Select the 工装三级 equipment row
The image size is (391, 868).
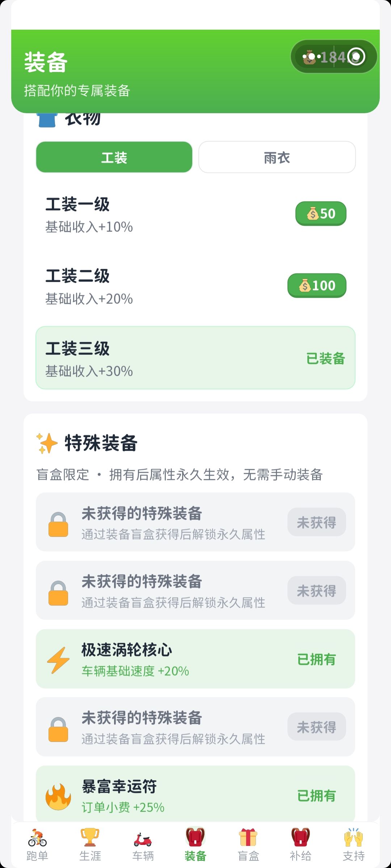(x=195, y=358)
